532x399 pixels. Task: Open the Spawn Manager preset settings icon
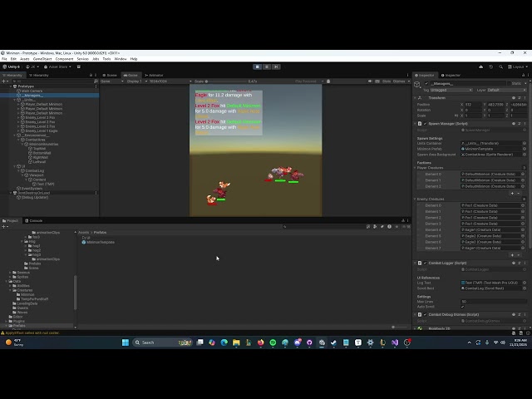[520, 124]
